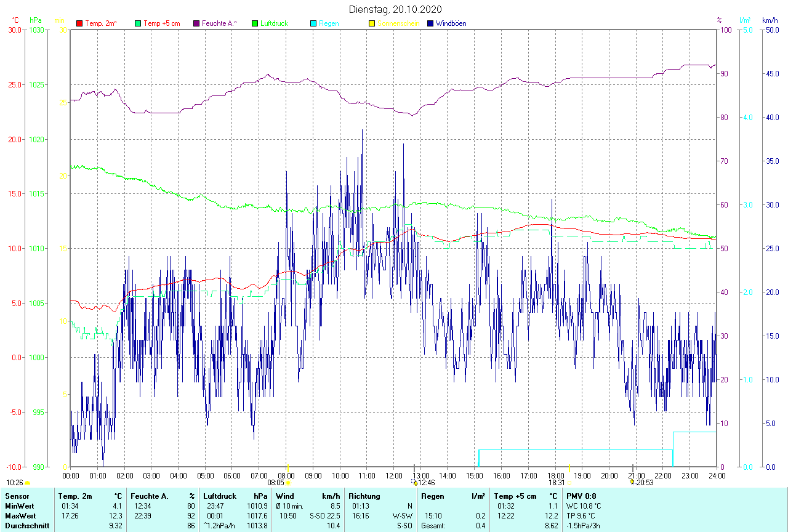Click the green Temp +5 cm legend swatch
The image size is (788, 532).
pyautogui.click(x=138, y=23)
